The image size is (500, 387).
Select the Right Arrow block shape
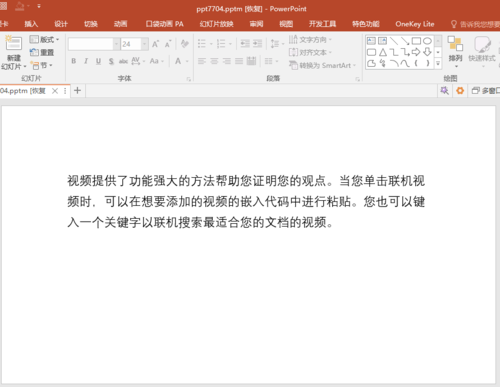(416, 52)
